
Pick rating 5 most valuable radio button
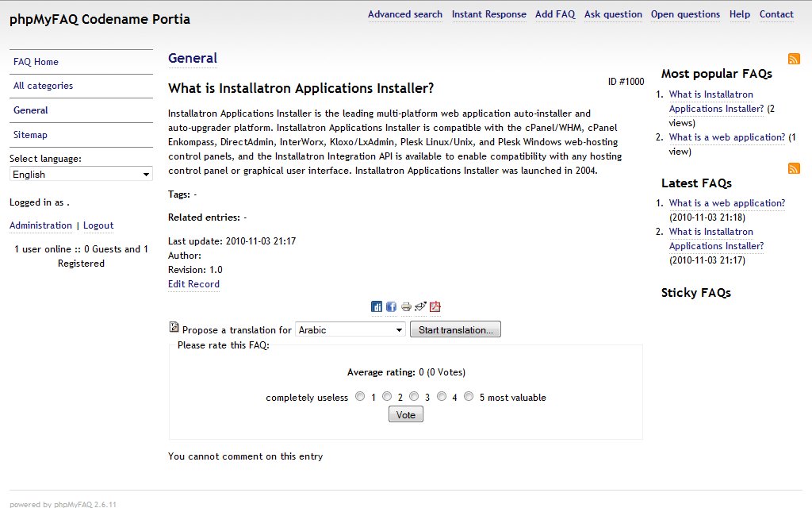[x=469, y=396]
